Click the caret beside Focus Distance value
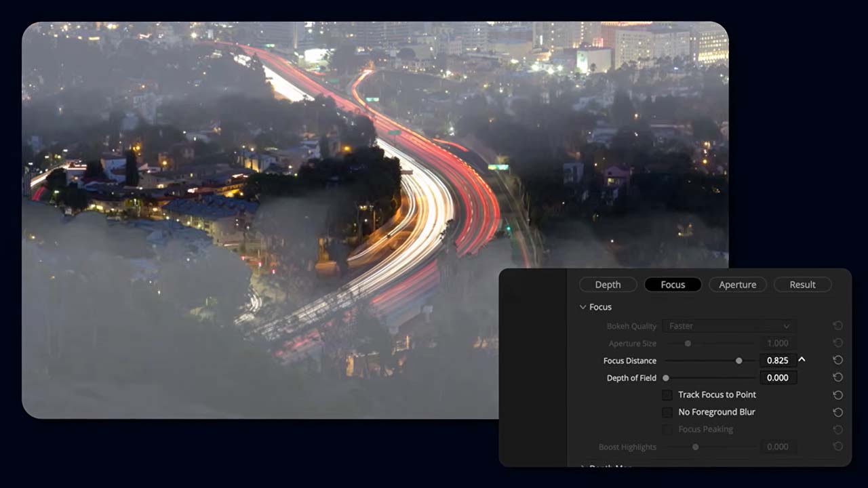868x488 pixels. click(802, 360)
